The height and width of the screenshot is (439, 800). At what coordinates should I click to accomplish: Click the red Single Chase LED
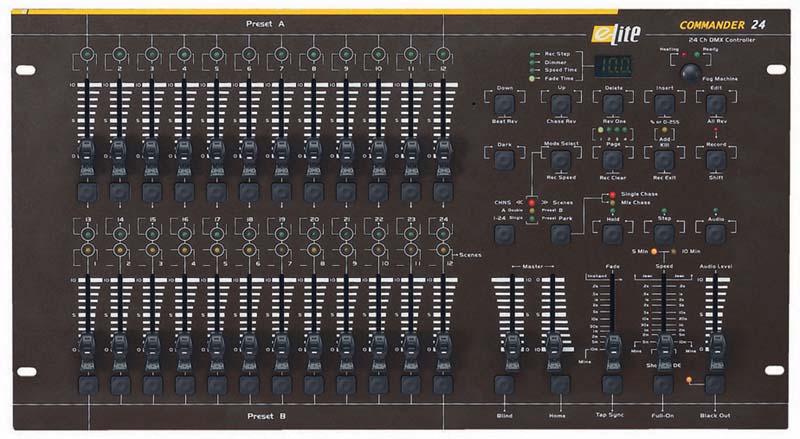pos(612,194)
